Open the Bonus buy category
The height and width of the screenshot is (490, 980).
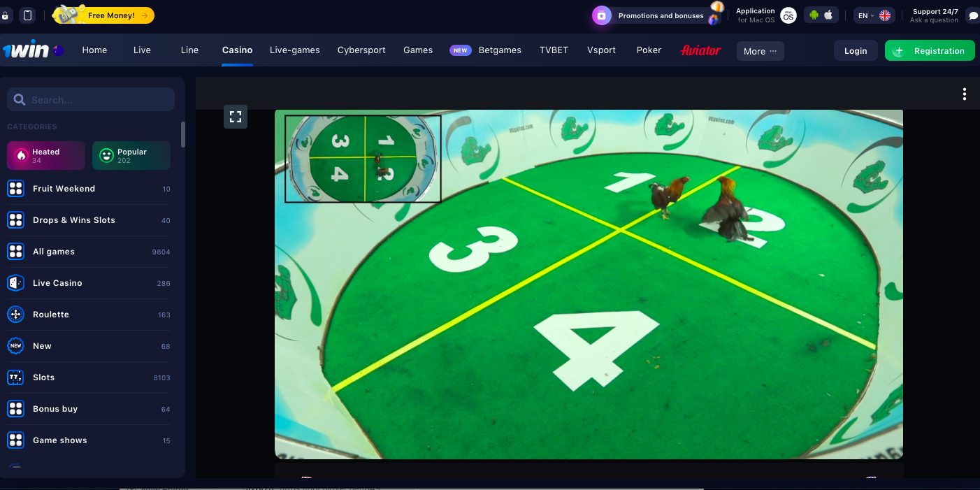(x=89, y=409)
